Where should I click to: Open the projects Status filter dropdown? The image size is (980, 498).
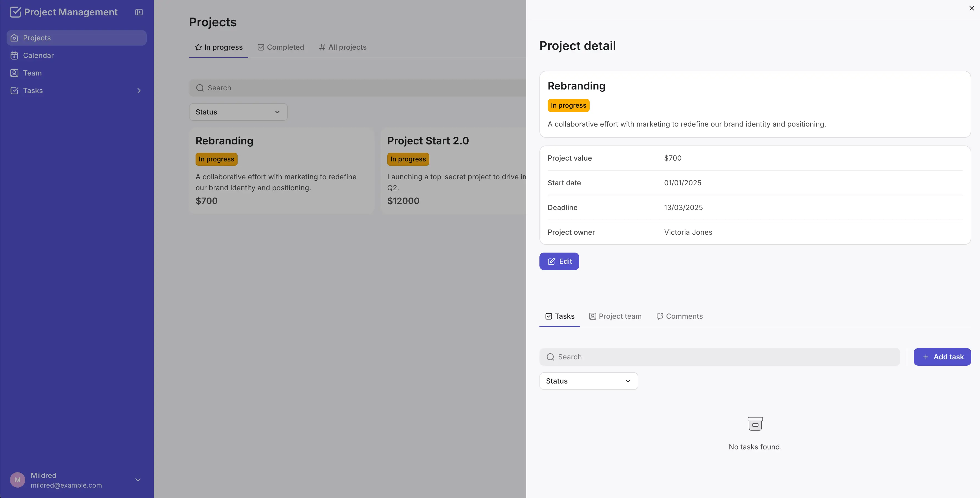pos(238,112)
